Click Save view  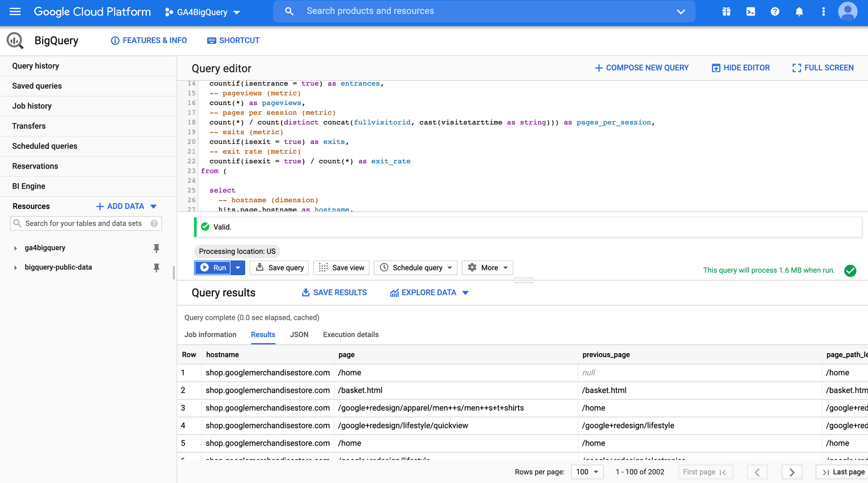[341, 268]
